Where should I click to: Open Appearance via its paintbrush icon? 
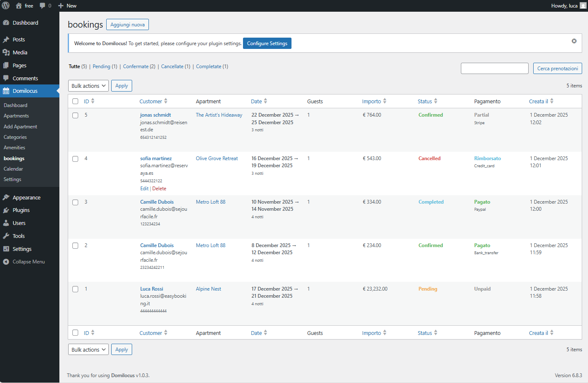pos(6,197)
